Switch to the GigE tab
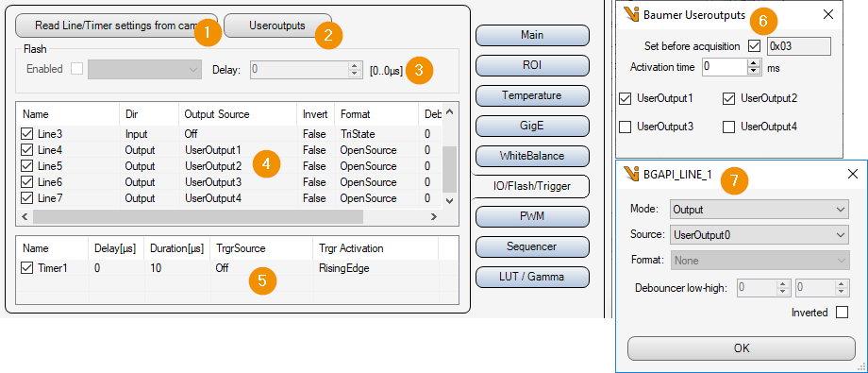Image resolution: width=868 pixels, height=373 pixels. (x=532, y=126)
